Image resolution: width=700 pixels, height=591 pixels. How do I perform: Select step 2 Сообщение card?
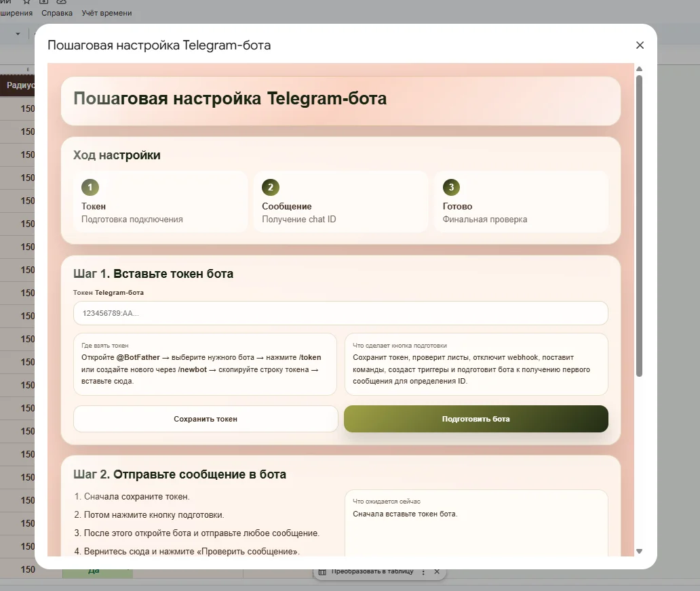tap(341, 201)
